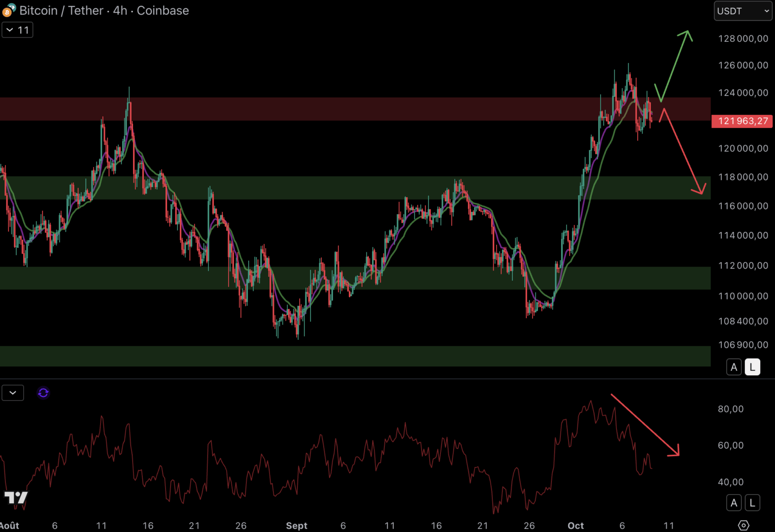Collapse the RSI pane legend chevron
The height and width of the screenshot is (532, 775).
click(x=13, y=393)
